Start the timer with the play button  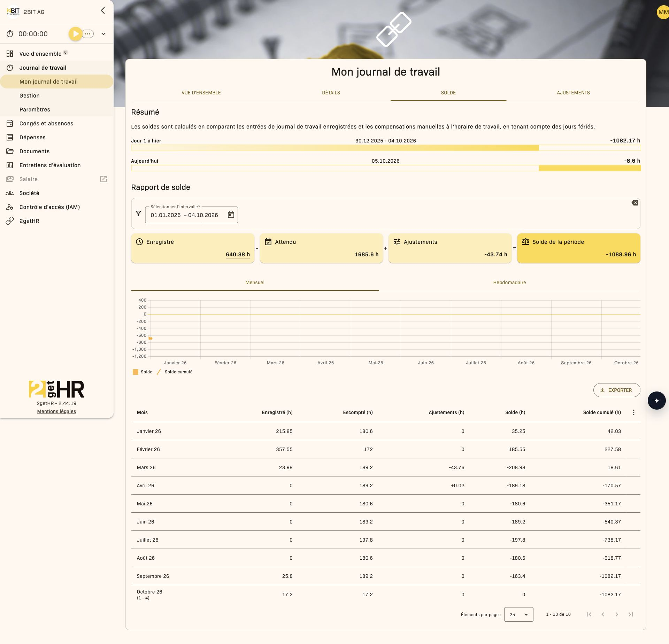[x=75, y=34]
